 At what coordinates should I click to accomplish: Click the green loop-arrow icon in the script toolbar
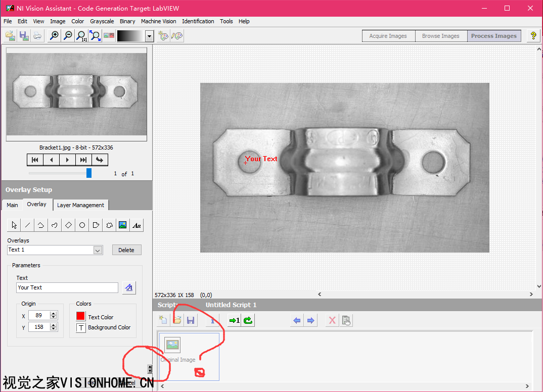[248, 320]
